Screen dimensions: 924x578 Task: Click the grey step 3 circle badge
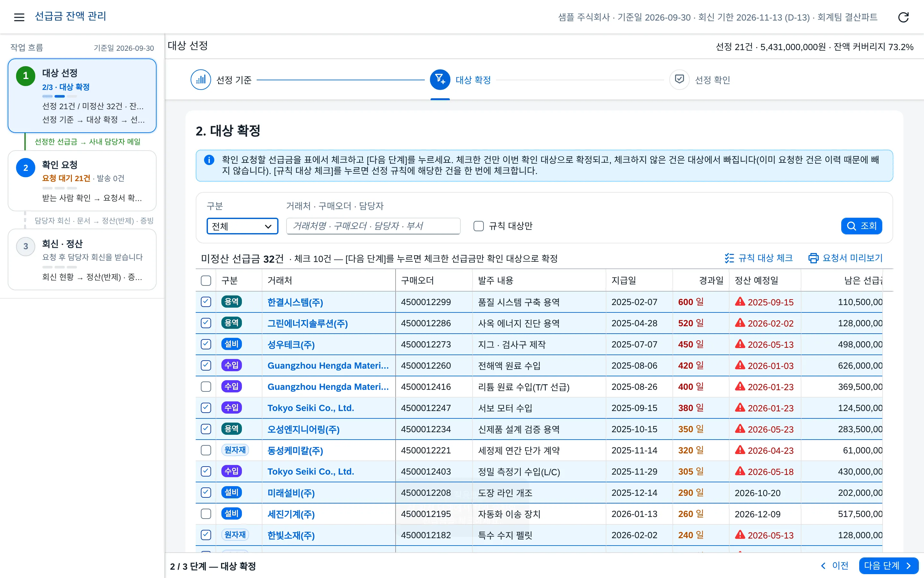coord(26,246)
